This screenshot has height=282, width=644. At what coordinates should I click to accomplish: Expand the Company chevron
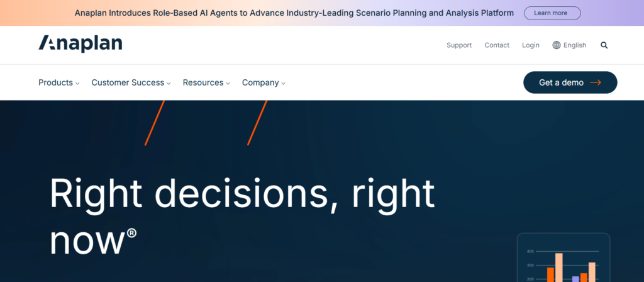(284, 83)
